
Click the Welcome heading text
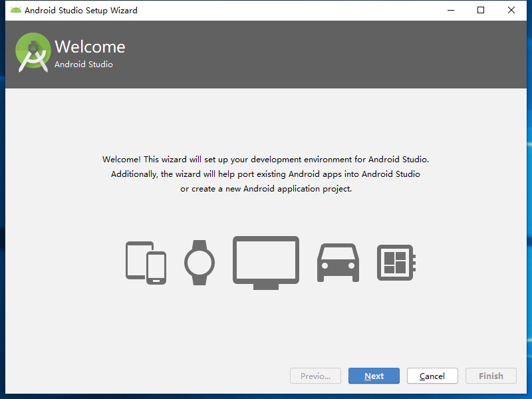90,47
